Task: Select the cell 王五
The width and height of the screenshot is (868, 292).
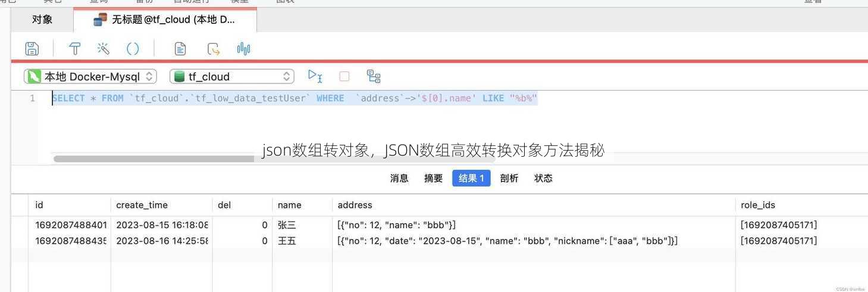Action: (x=302, y=241)
